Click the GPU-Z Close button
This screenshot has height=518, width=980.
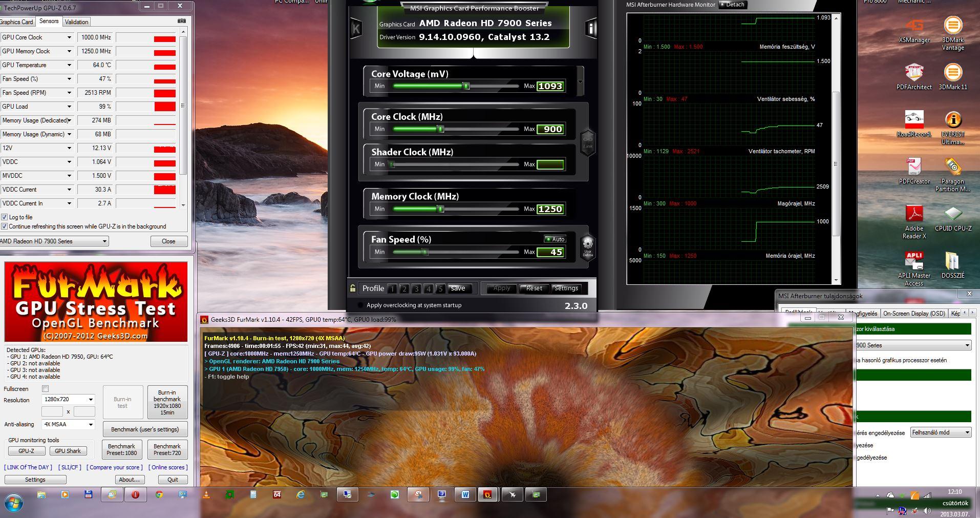tap(168, 241)
